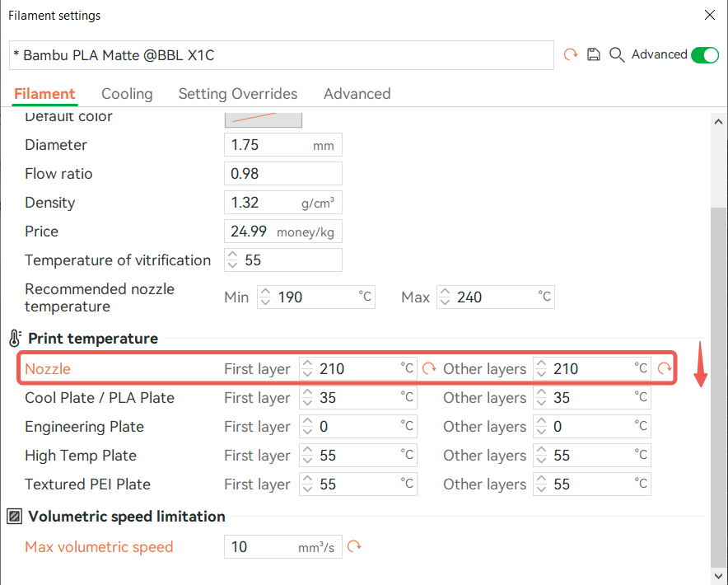
Task: Edit Textured PEI Plate First layer temperature
Action: pyautogui.click(x=358, y=484)
